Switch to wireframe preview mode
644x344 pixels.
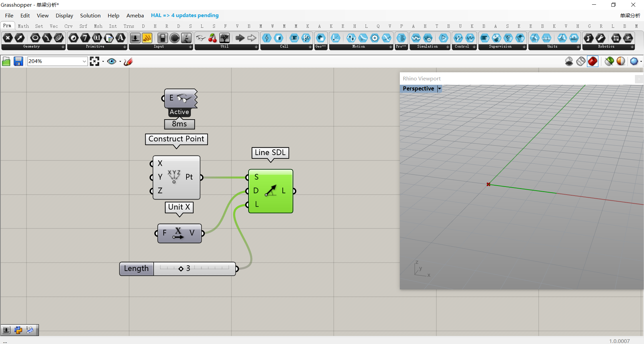click(581, 61)
